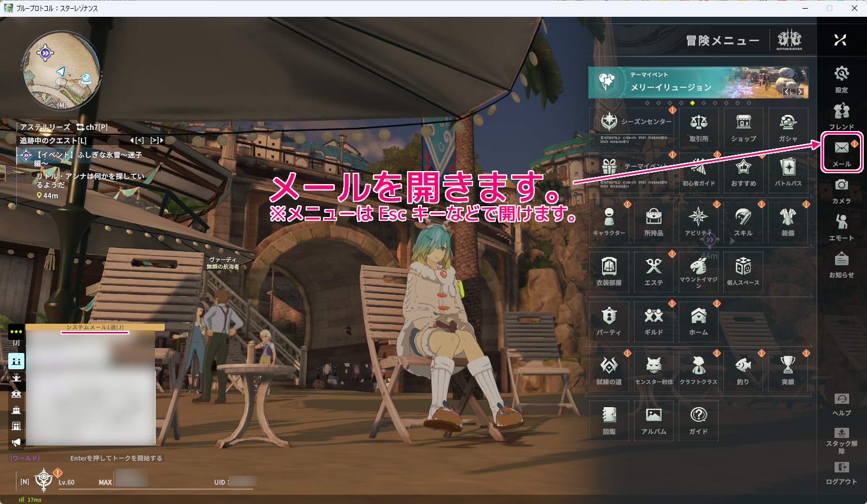Show next banner with right arrow
The width and height of the screenshot is (867, 504).
click(800, 91)
